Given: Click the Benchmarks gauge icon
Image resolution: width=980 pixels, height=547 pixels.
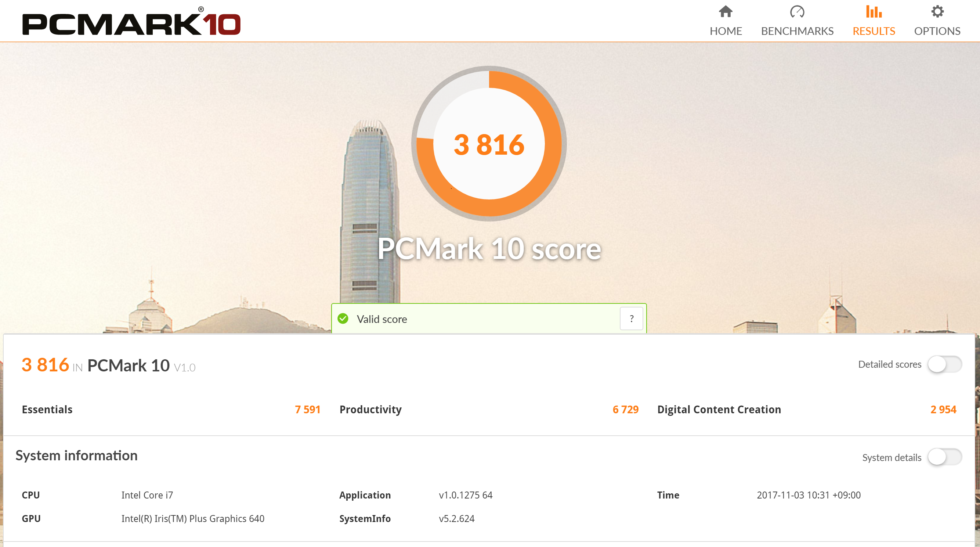Looking at the screenshot, I should 797,12.
